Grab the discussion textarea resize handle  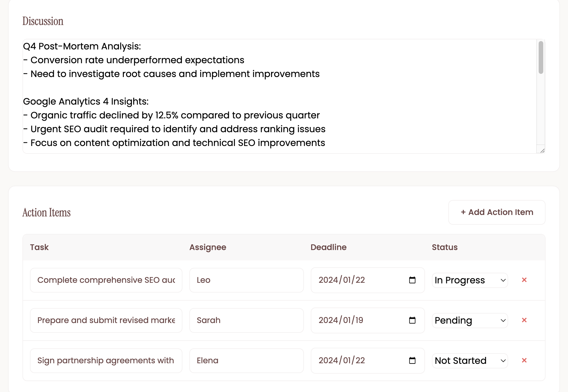(542, 151)
